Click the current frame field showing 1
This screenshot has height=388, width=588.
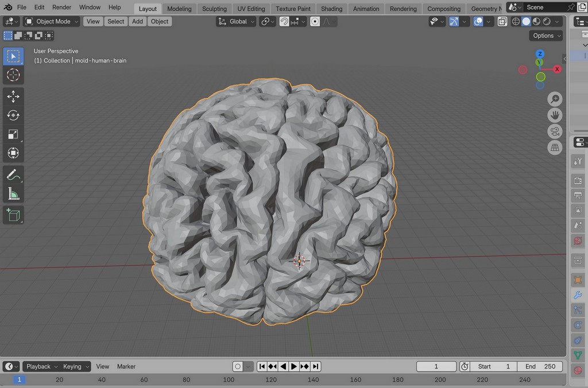(x=436, y=366)
